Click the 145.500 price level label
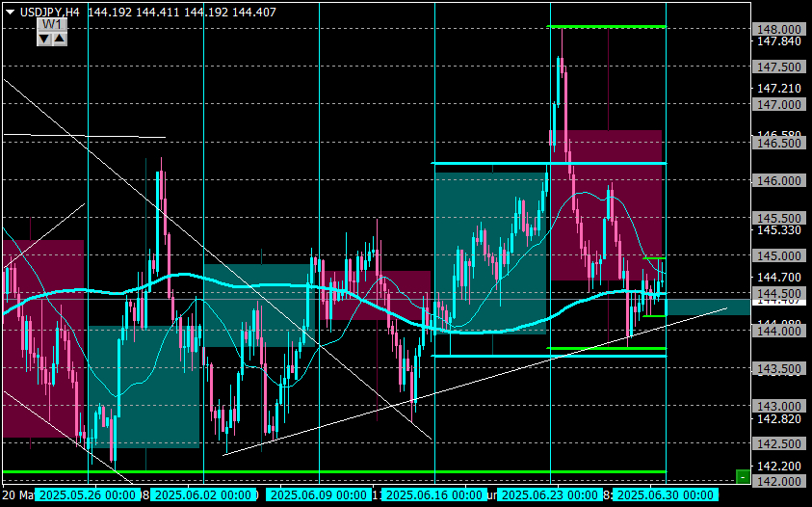Viewport: 812px width, 507px height. tap(779, 218)
